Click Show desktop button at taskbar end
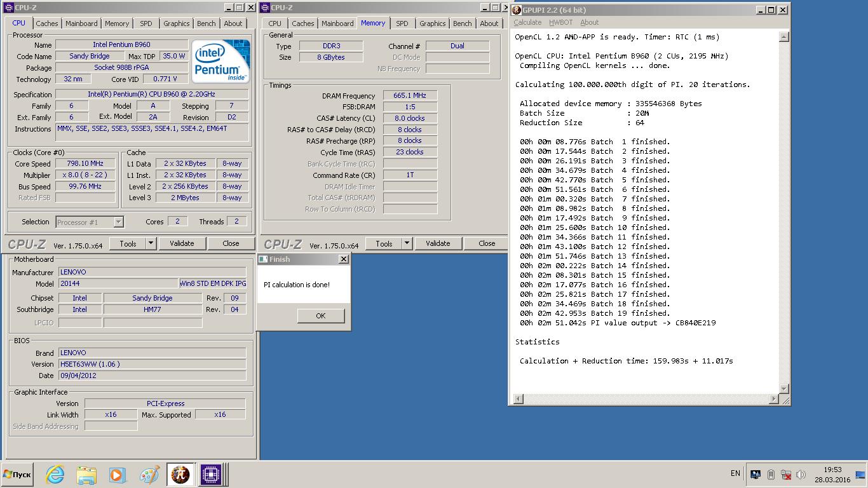This screenshot has height=488, width=868. tap(861, 475)
